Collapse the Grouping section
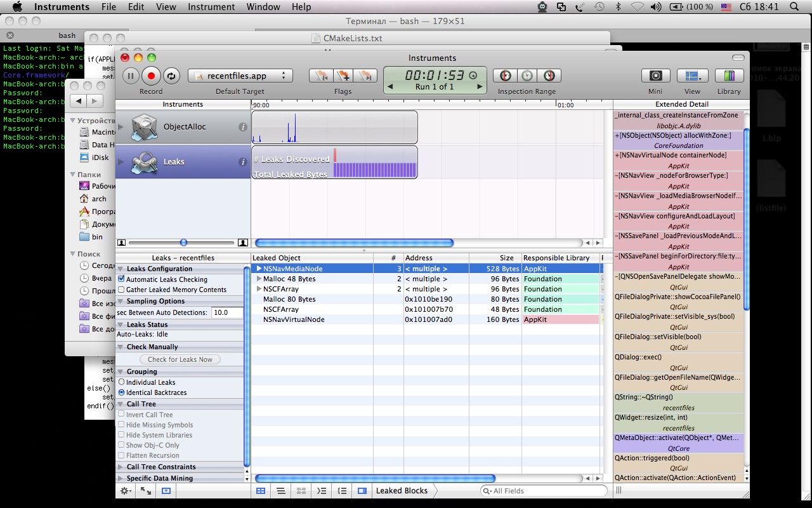This screenshot has height=508, width=812. point(121,371)
